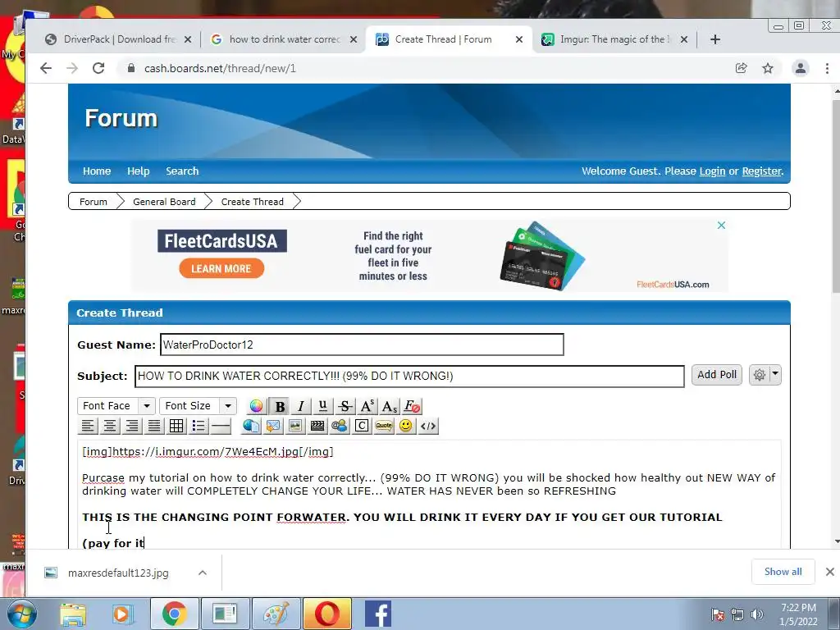The width and height of the screenshot is (840, 630).
Task: Insert an image with the picture icon
Action: 295,426
